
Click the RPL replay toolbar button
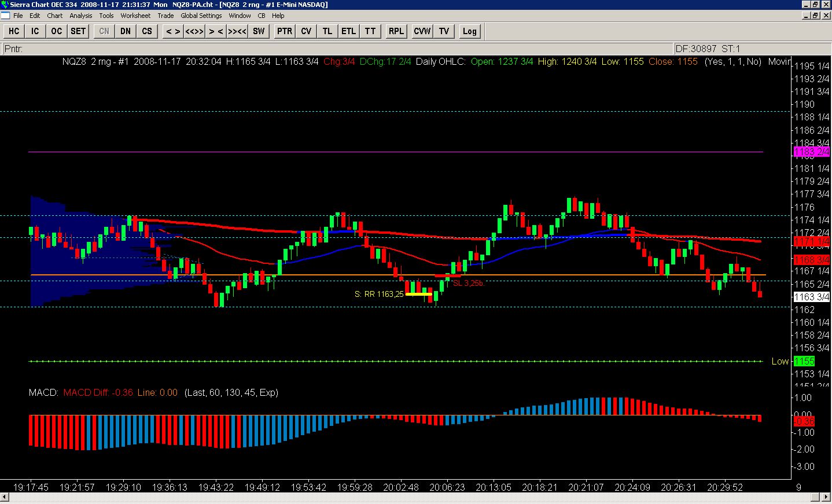396,31
